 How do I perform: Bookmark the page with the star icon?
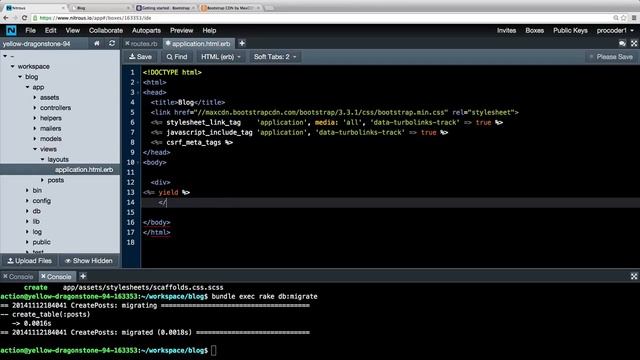(624, 18)
